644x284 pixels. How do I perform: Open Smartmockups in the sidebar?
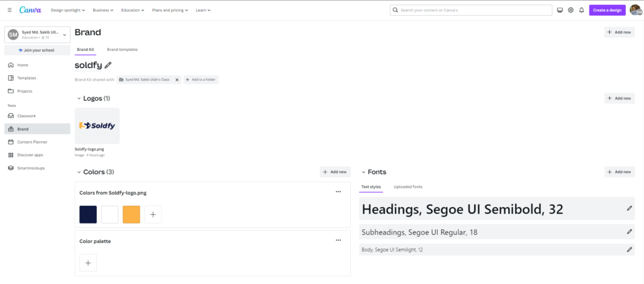(37, 168)
